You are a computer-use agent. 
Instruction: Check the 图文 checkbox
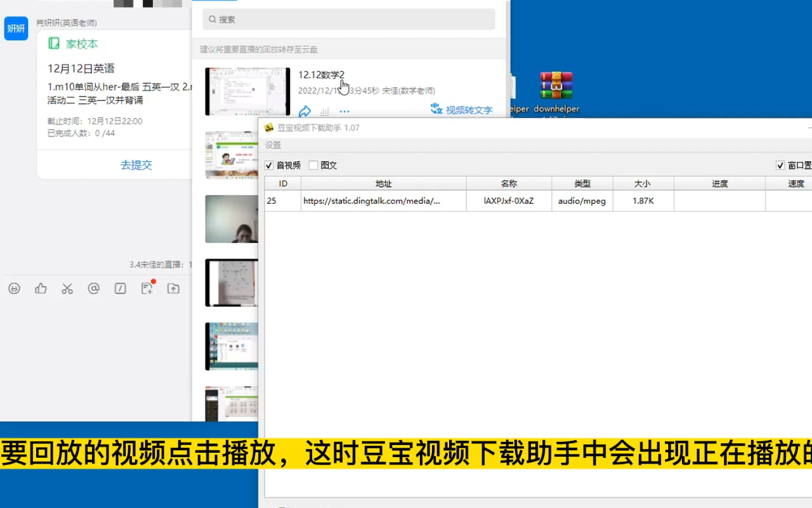[x=313, y=165]
